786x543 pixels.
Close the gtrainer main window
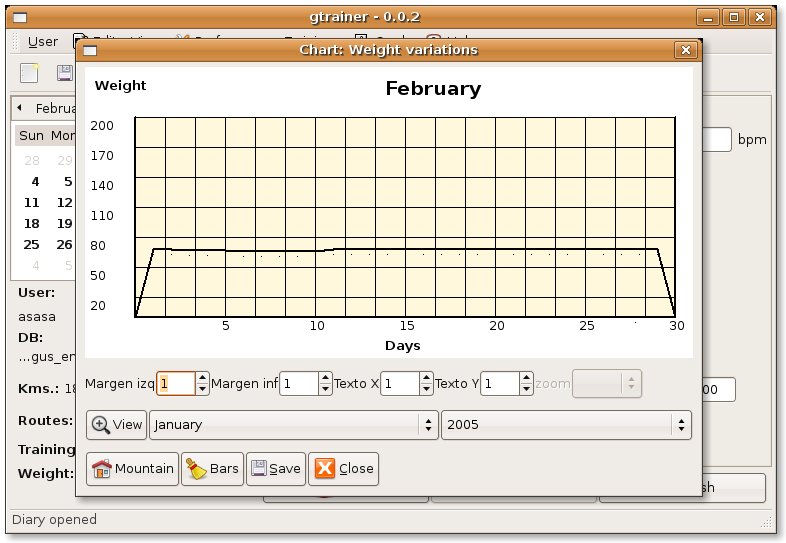760,18
